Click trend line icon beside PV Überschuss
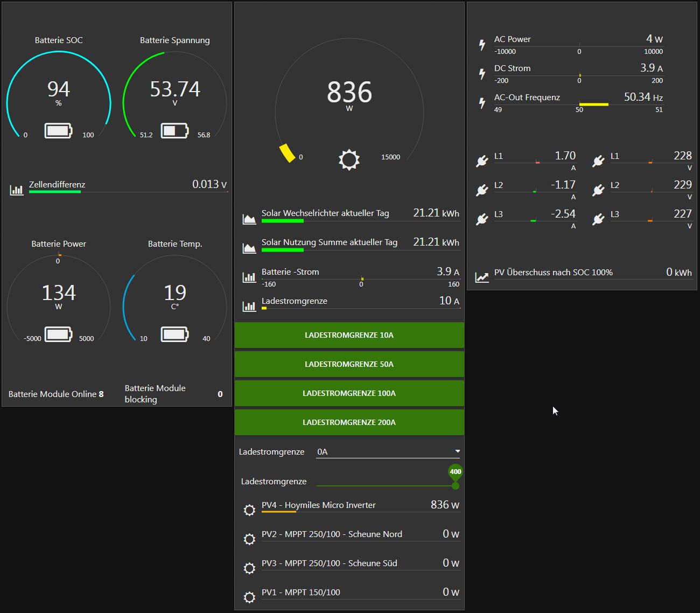This screenshot has width=700, height=613. click(482, 277)
